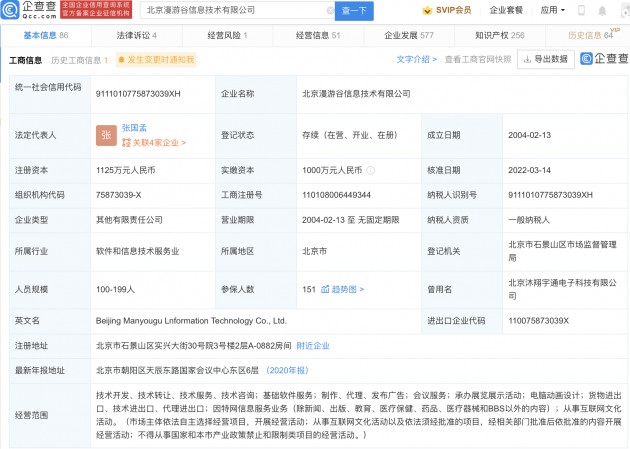This screenshot has width=630, height=449.
Task: Switch to the 基本信息 tab
Action: click(46, 35)
